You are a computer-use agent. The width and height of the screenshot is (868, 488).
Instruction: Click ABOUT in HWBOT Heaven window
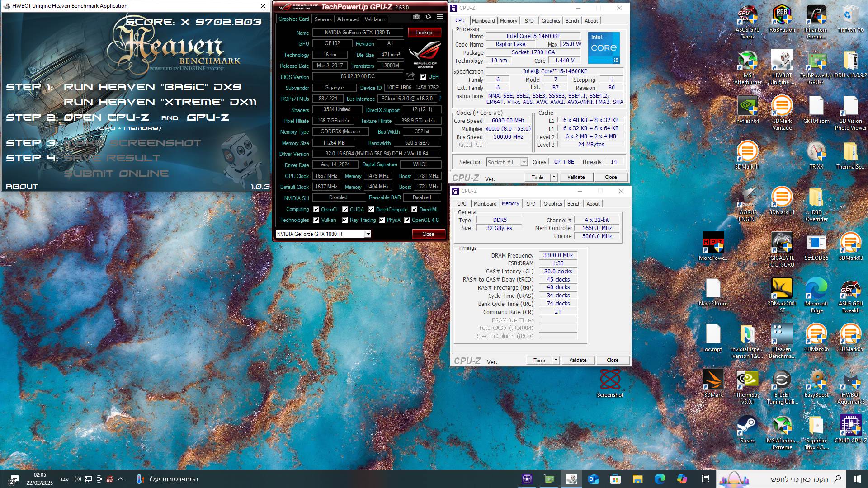(x=22, y=187)
